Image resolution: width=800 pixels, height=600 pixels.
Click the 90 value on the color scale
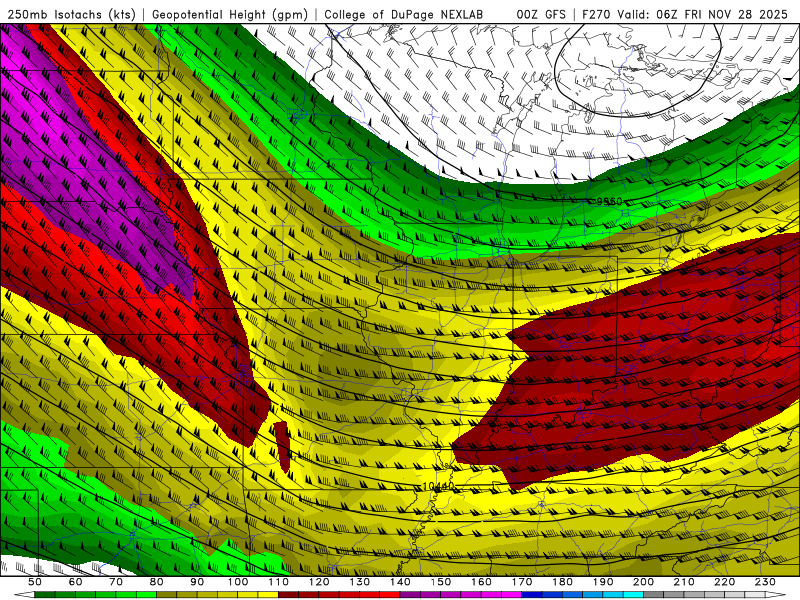197,582
